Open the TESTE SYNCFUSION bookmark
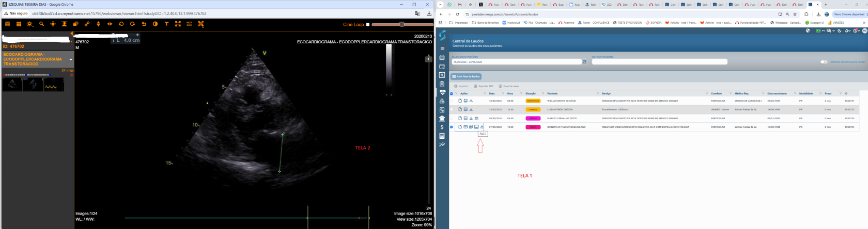This screenshot has width=868, height=229. [x=627, y=23]
